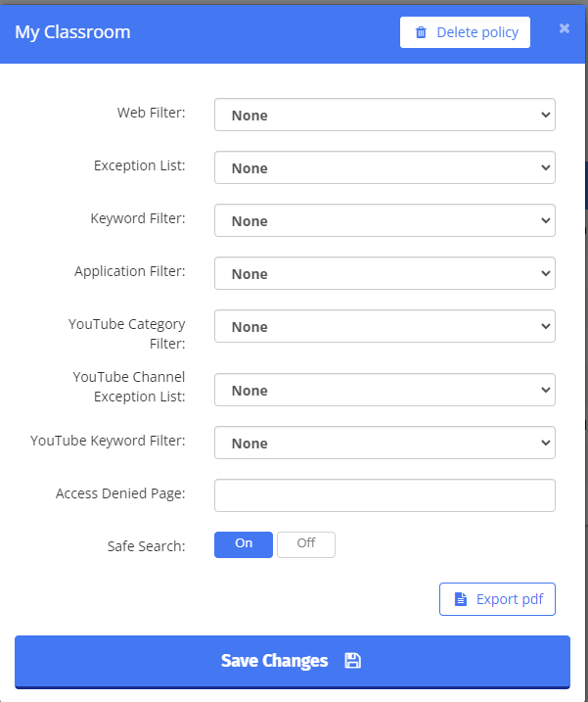This screenshot has height=702, width=588.
Task: Click the Web Filter dropdown chevron arrow
Action: click(546, 115)
